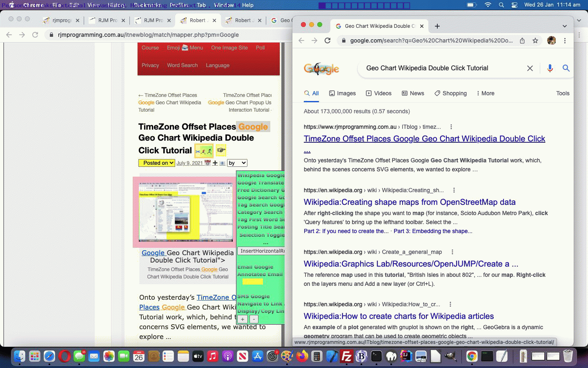Open Control Center in the menu bar
This screenshot has width=588, height=368.
[514, 5]
